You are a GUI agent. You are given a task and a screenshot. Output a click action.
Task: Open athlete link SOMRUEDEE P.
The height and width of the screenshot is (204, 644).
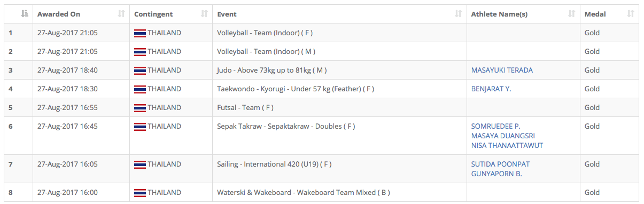point(496,127)
